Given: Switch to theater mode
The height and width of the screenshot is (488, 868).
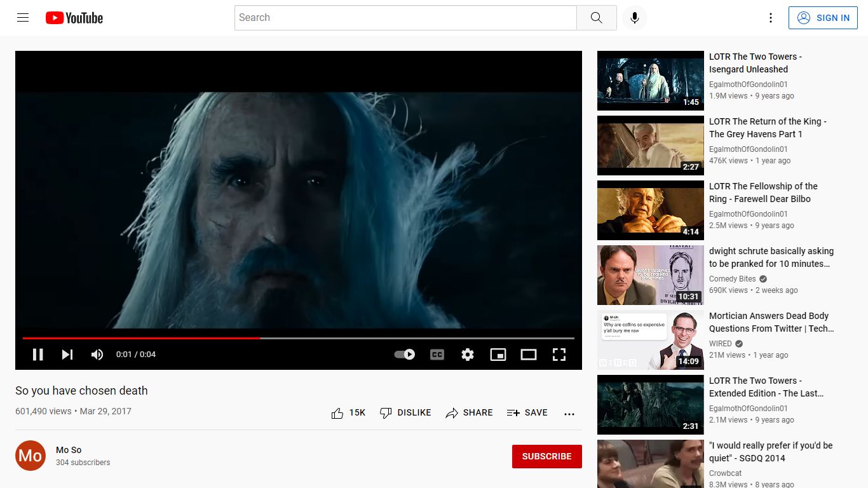Looking at the screenshot, I should [x=529, y=355].
